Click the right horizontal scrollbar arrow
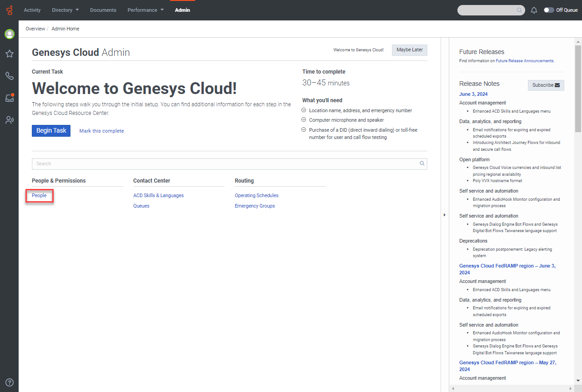The width and height of the screenshot is (582, 392). click(x=571, y=389)
